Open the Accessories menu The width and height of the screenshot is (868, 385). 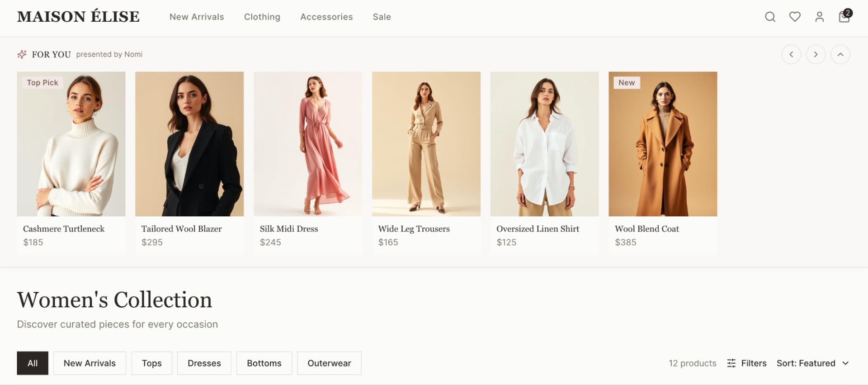(x=326, y=17)
